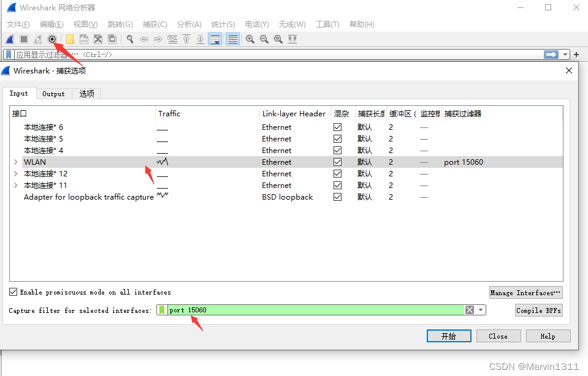588x376 pixels.
Task: Open the 编辑(E) menu
Action: click(52, 24)
